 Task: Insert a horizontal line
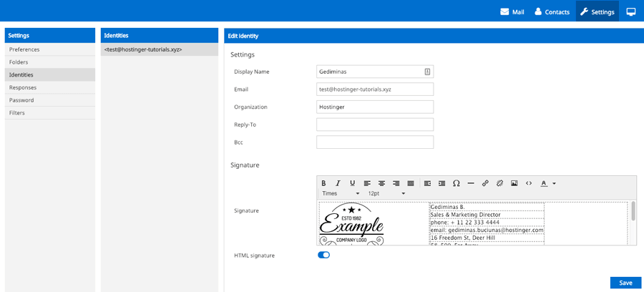point(471,183)
